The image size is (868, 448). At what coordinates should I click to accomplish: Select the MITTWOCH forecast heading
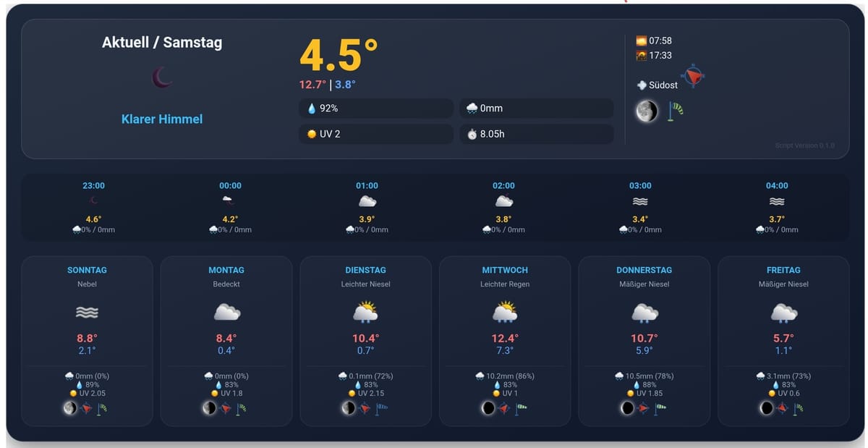tap(504, 270)
